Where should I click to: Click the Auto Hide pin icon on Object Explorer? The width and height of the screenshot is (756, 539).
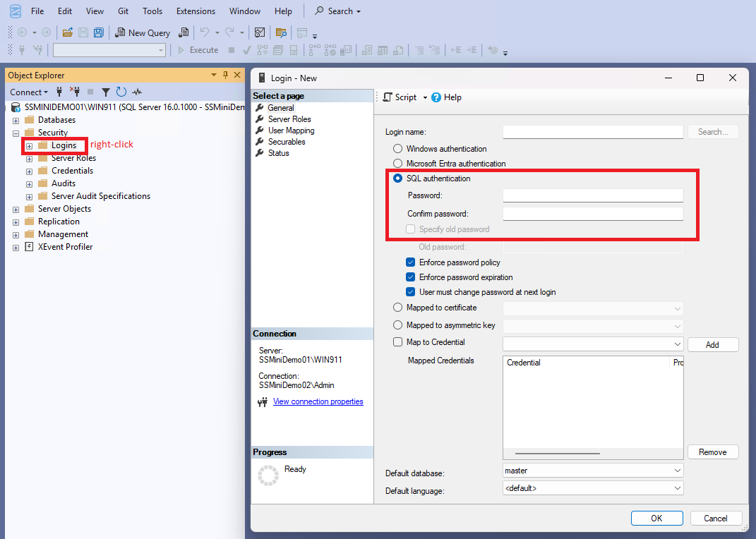225,75
